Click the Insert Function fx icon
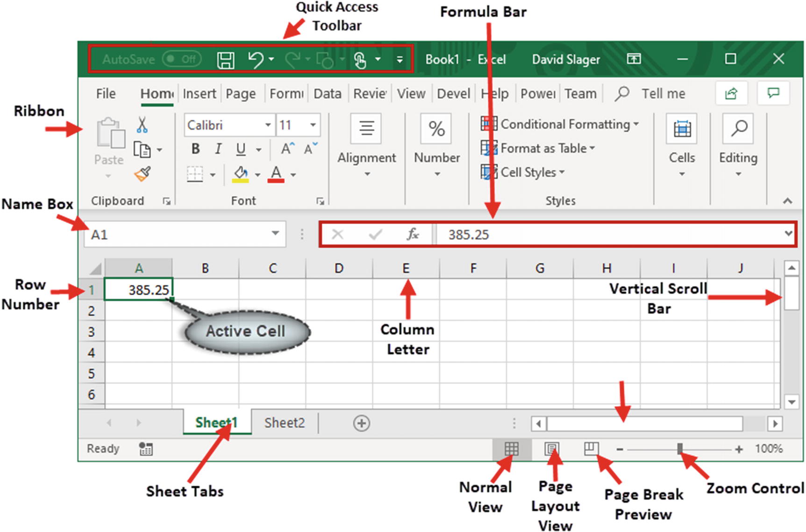The image size is (806, 532). [x=413, y=234]
